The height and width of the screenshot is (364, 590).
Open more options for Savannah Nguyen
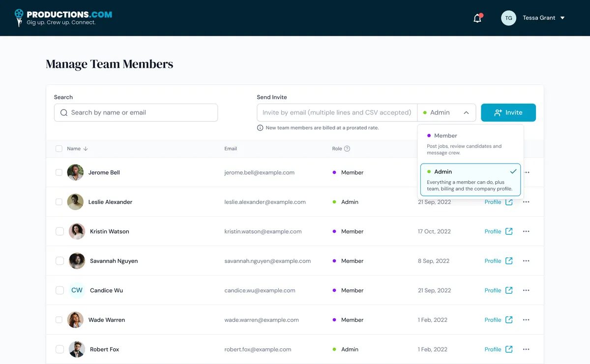526,261
